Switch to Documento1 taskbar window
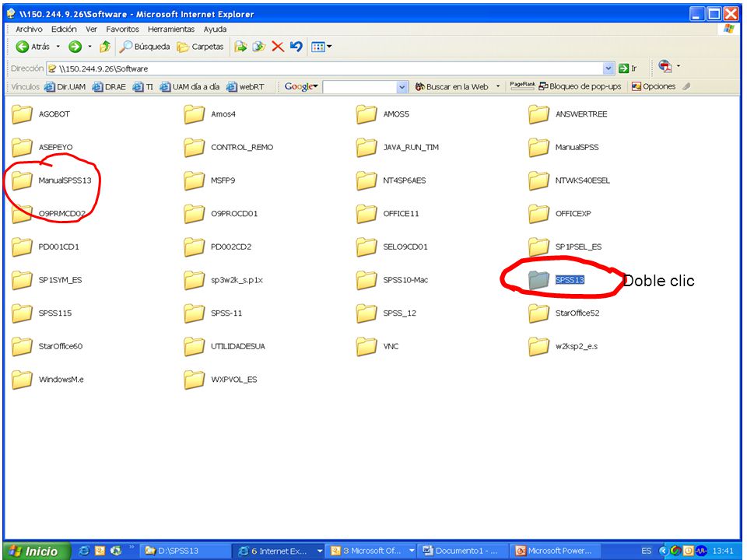This screenshot has height=560, width=747. tap(465, 551)
